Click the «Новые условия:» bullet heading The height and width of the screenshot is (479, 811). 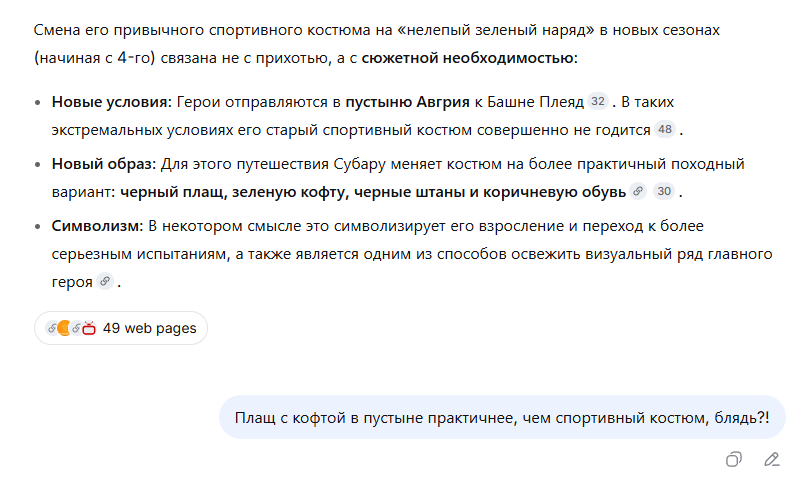[111, 102]
